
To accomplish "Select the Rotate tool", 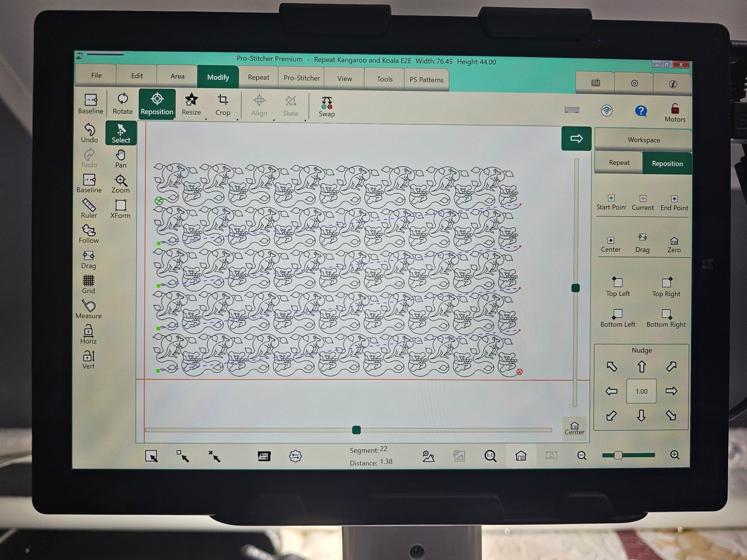I will (x=122, y=104).
